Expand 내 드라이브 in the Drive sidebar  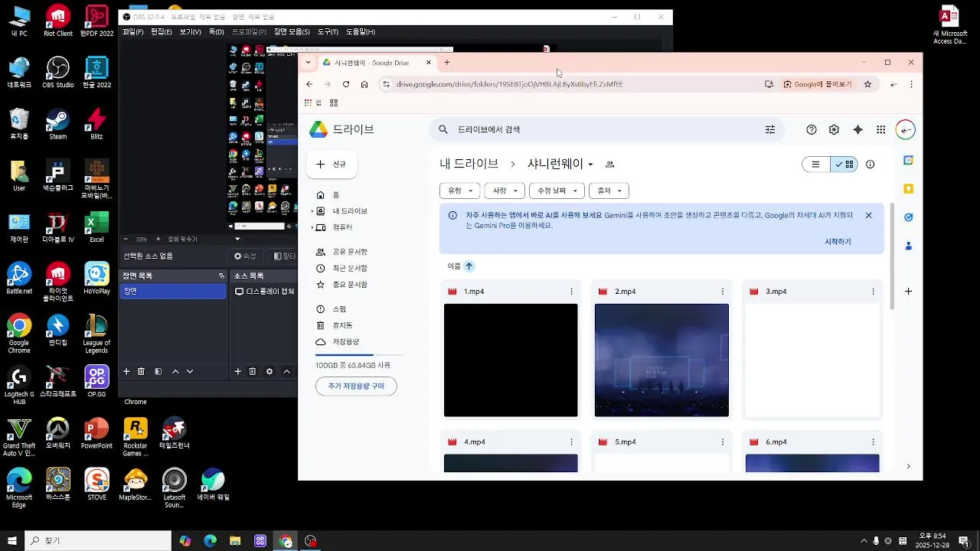pyautogui.click(x=312, y=211)
